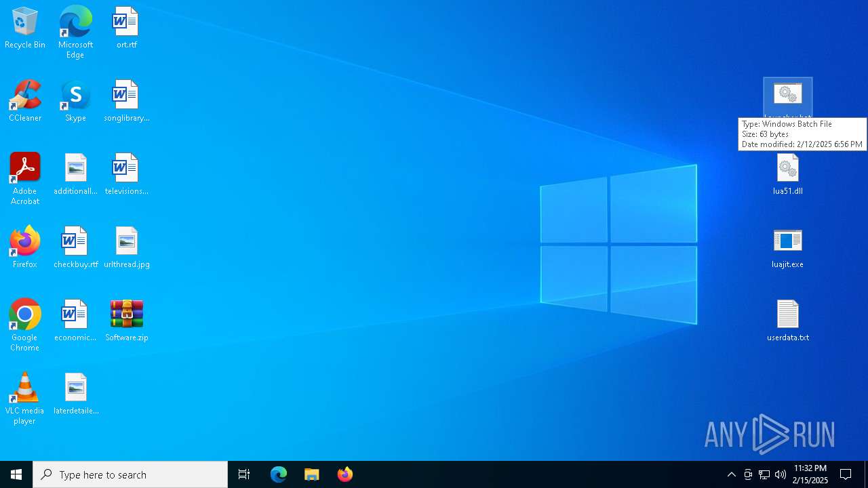The height and width of the screenshot is (488, 868).
Task: Open Task View from the taskbar
Action: click(x=244, y=474)
